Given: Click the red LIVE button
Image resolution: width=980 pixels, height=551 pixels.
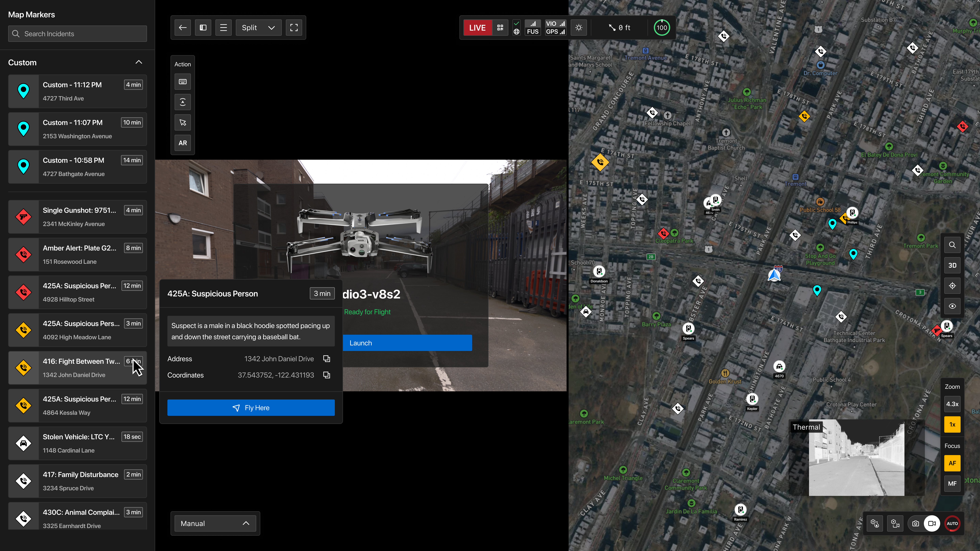Looking at the screenshot, I should (477, 27).
